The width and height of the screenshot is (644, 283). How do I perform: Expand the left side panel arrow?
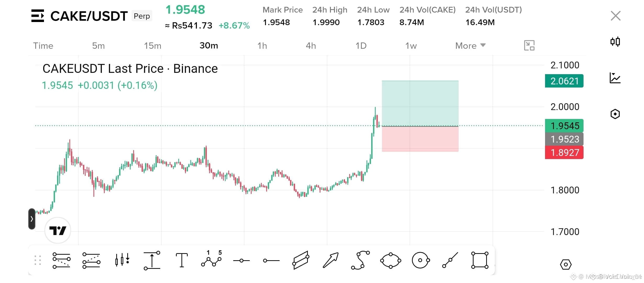[x=32, y=219]
